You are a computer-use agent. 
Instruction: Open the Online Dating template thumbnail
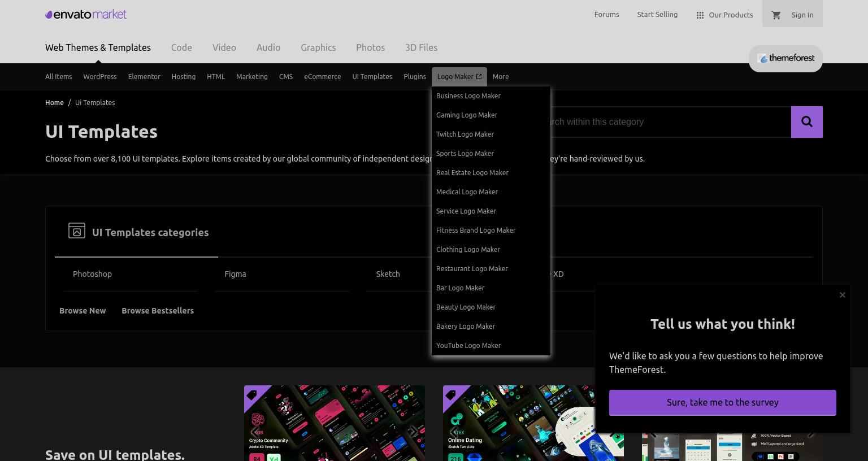tap(519, 423)
